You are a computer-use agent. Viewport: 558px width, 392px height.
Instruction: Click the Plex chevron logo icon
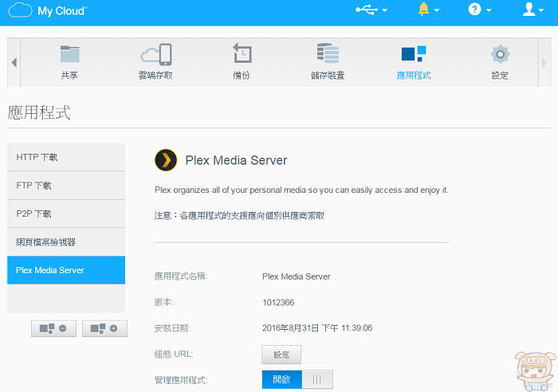click(x=166, y=160)
